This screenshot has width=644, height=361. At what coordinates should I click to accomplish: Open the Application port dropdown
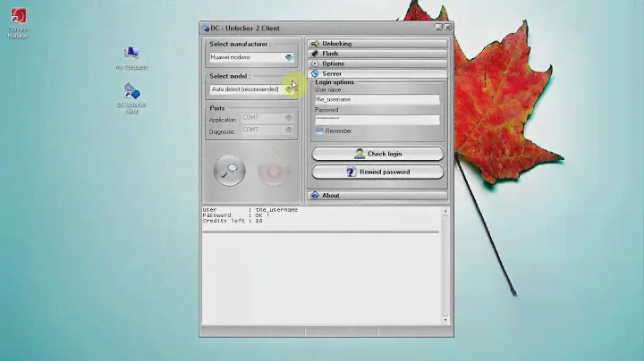289,118
